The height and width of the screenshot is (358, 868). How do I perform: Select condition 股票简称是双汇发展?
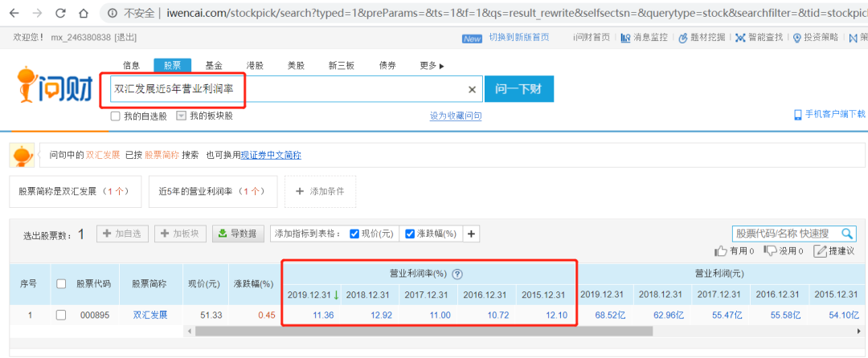(x=76, y=192)
